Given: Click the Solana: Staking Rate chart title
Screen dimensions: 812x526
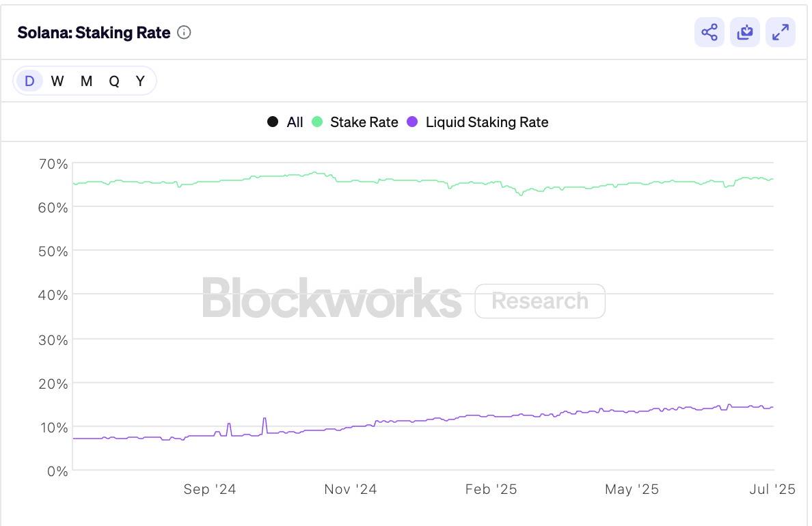Looking at the screenshot, I should (x=93, y=32).
